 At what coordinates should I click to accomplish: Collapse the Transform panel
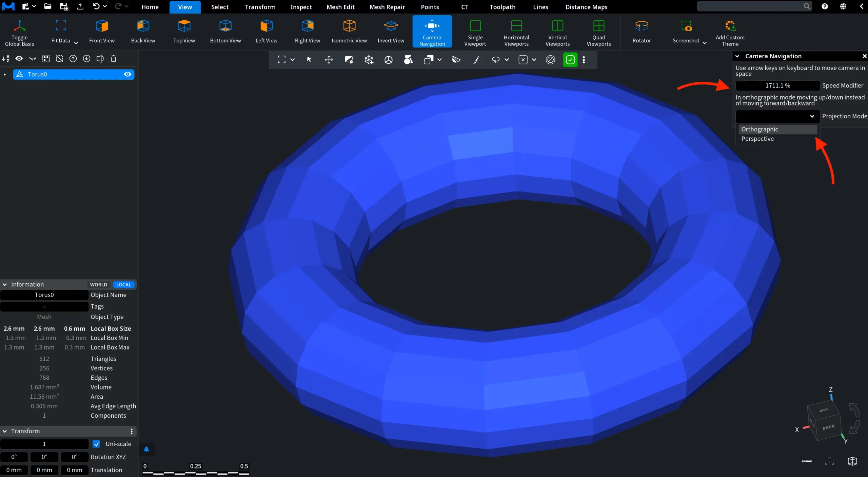coord(5,431)
